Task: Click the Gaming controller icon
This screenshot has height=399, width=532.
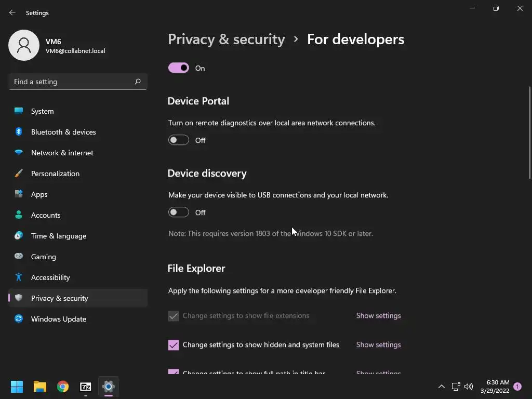Action: (x=19, y=257)
